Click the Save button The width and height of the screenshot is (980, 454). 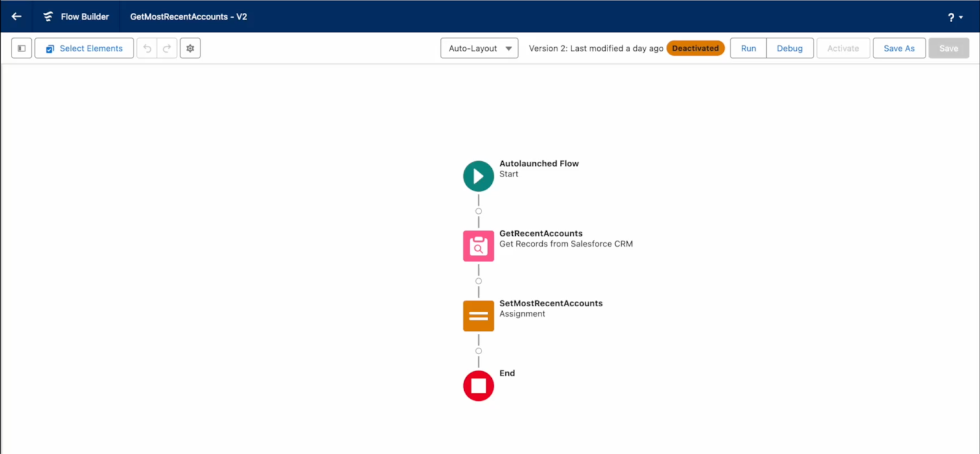[949, 48]
